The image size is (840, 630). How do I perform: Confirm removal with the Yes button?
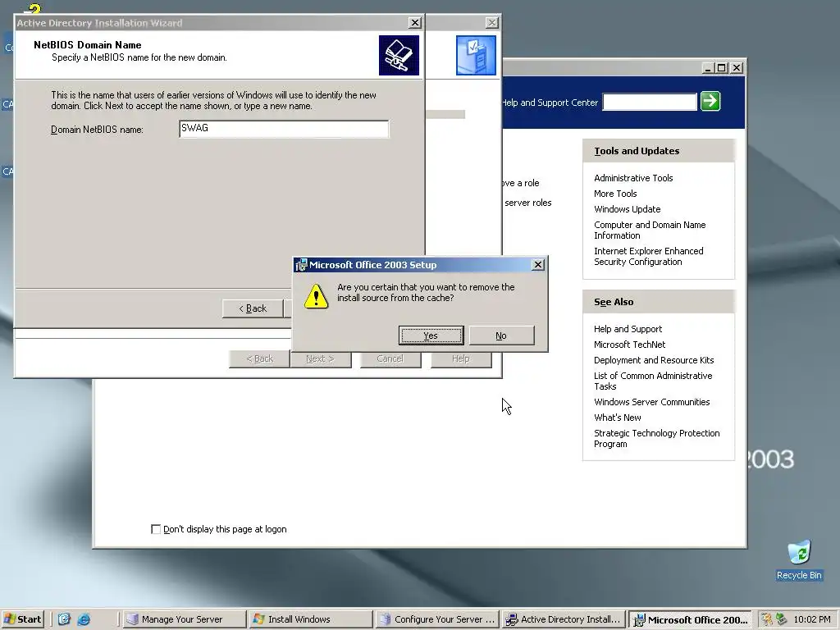click(431, 336)
